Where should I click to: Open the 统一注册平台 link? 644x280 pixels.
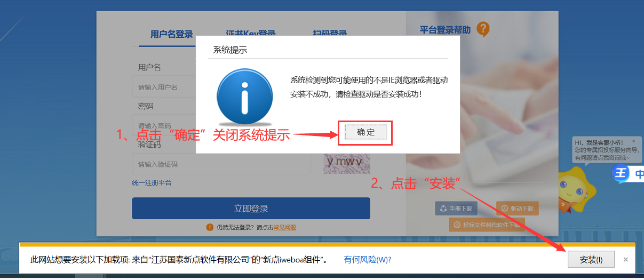coord(152,183)
